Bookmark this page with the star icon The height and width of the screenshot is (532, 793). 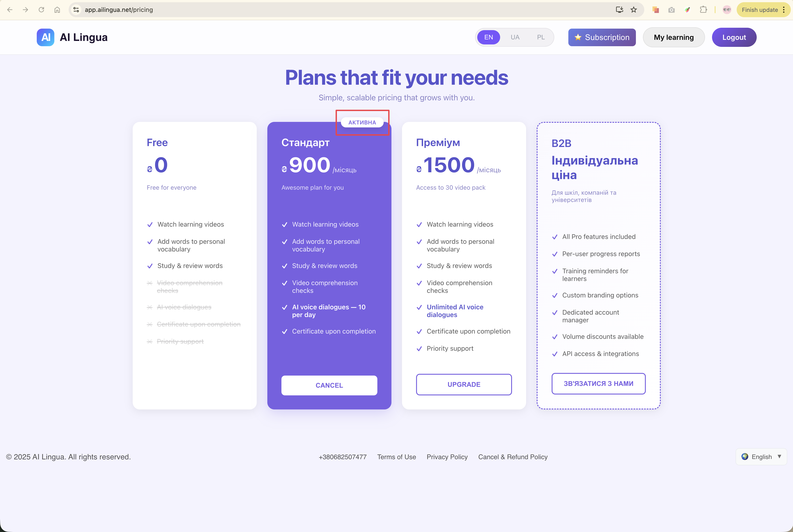pos(633,10)
